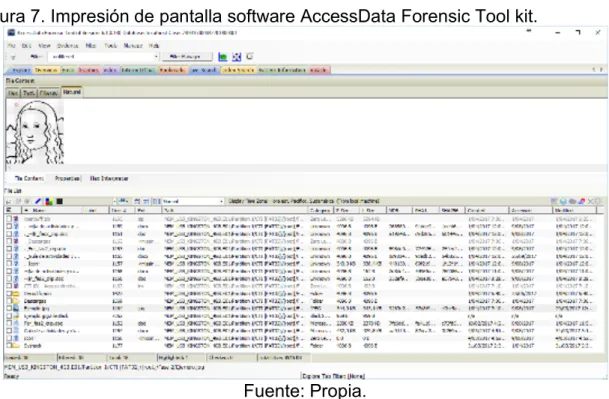Open the Manage menu

click(x=133, y=46)
